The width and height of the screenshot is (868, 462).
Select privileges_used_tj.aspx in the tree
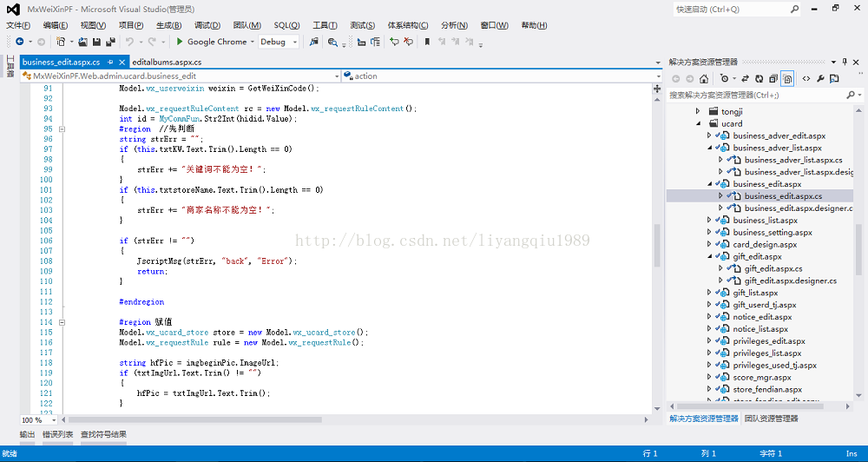click(x=774, y=365)
